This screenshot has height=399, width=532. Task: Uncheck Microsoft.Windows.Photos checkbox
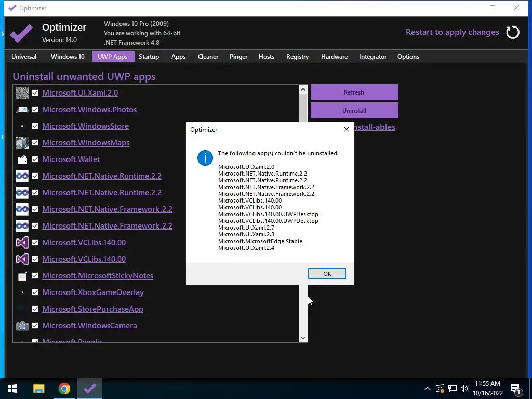[x=35, y=109]
